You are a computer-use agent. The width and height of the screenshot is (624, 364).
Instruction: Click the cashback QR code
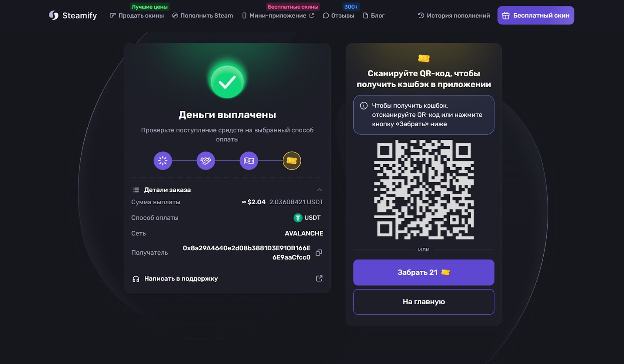click(x=424, y=189)
